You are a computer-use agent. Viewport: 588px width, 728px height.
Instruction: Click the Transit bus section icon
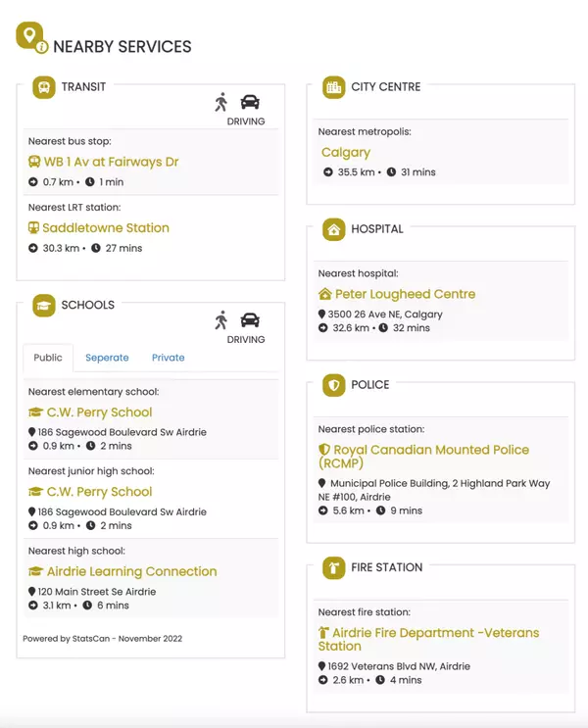[44, 87]
